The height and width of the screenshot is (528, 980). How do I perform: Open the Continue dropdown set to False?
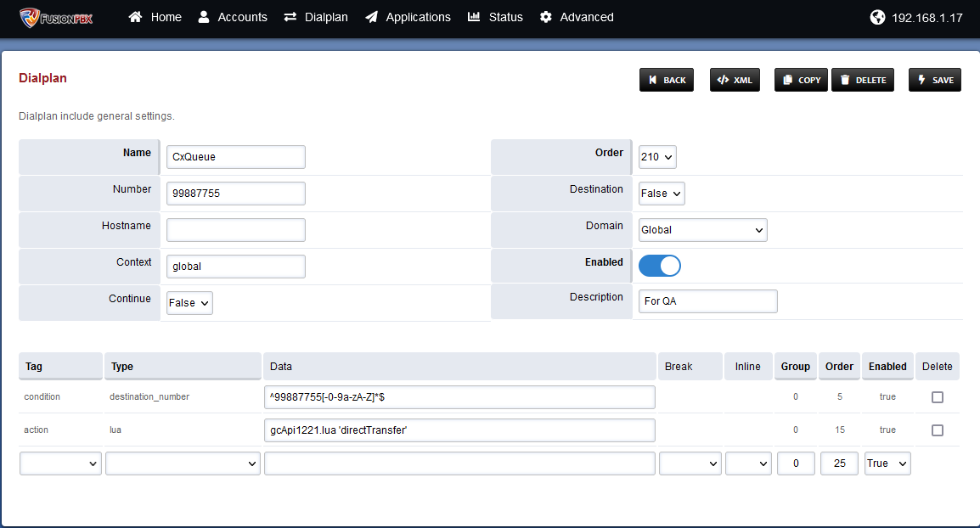pos(189,303)
